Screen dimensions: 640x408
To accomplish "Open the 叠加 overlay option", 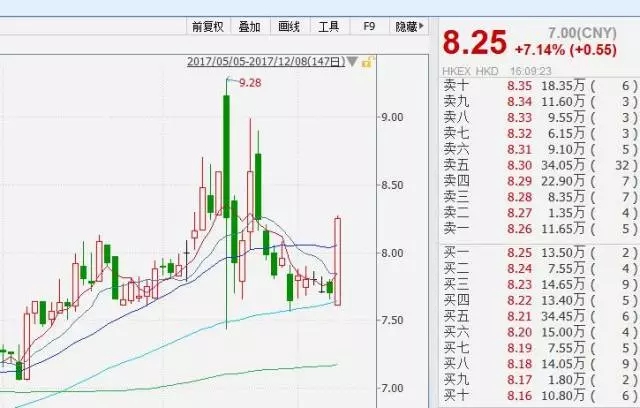I will click(x=250, y=27).
